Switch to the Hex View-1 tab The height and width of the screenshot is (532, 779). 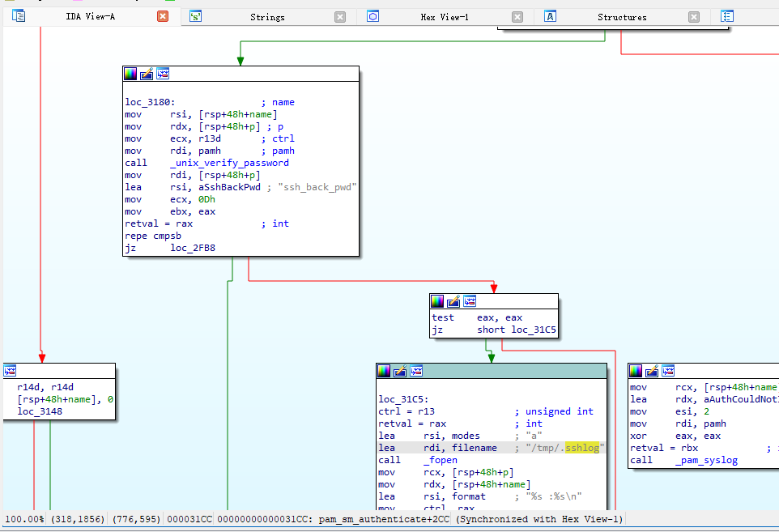click(x=444, y=17)
